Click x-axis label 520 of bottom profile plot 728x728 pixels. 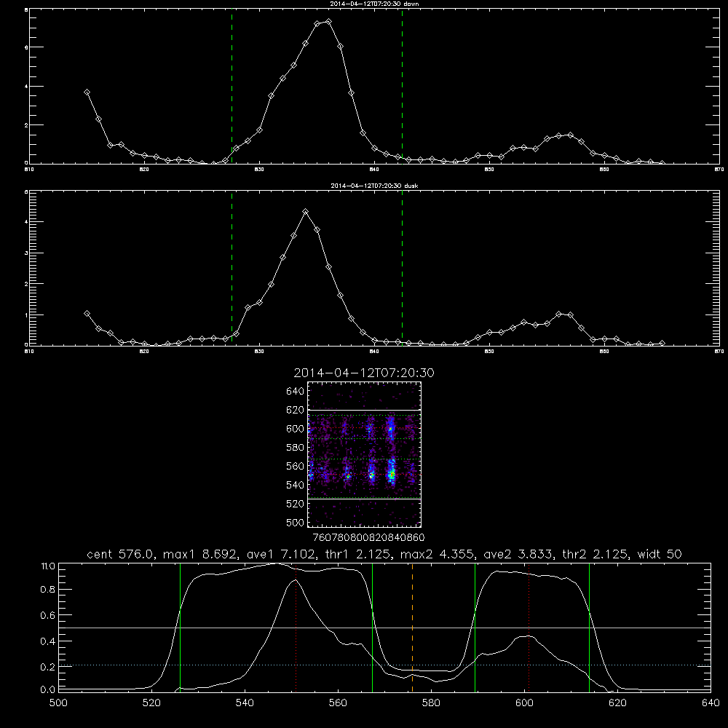152,703
